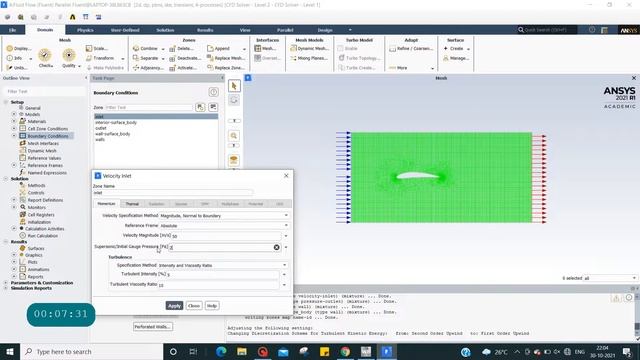Open Dynamic Mesh in Mesh Models

click(309, 48)
